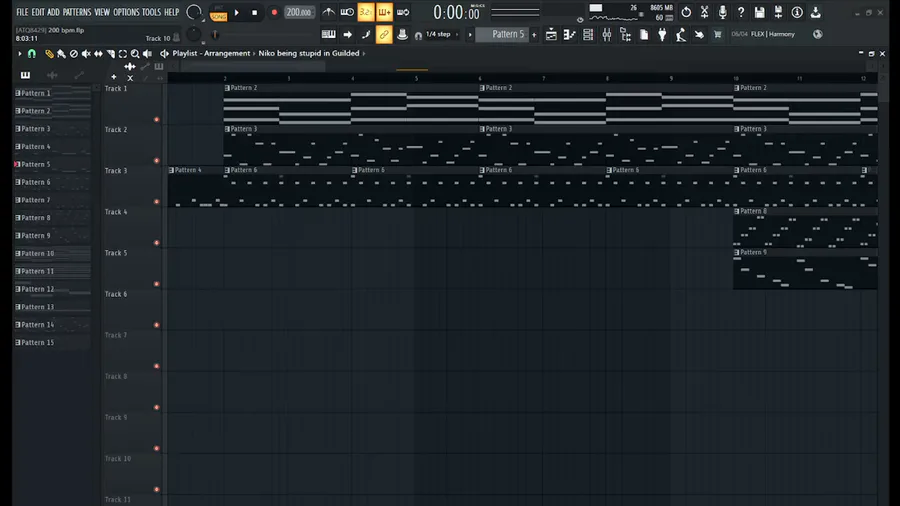Arm the red record button
900x506 pixels.
tap(274, 13)
